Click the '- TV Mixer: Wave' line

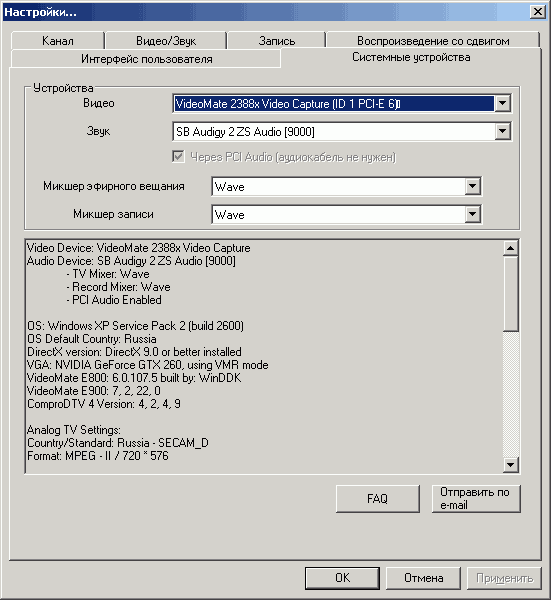(108, 274)
